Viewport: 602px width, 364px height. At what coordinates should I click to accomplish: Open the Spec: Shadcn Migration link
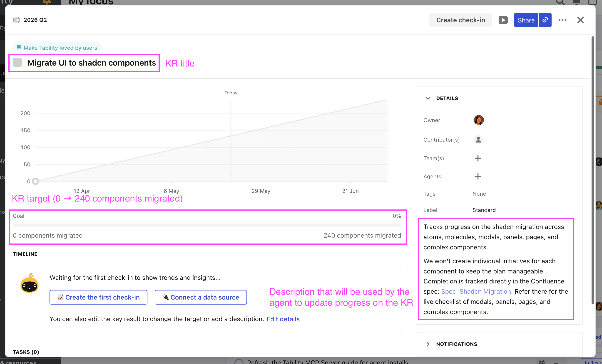click(x=476, y=291)
